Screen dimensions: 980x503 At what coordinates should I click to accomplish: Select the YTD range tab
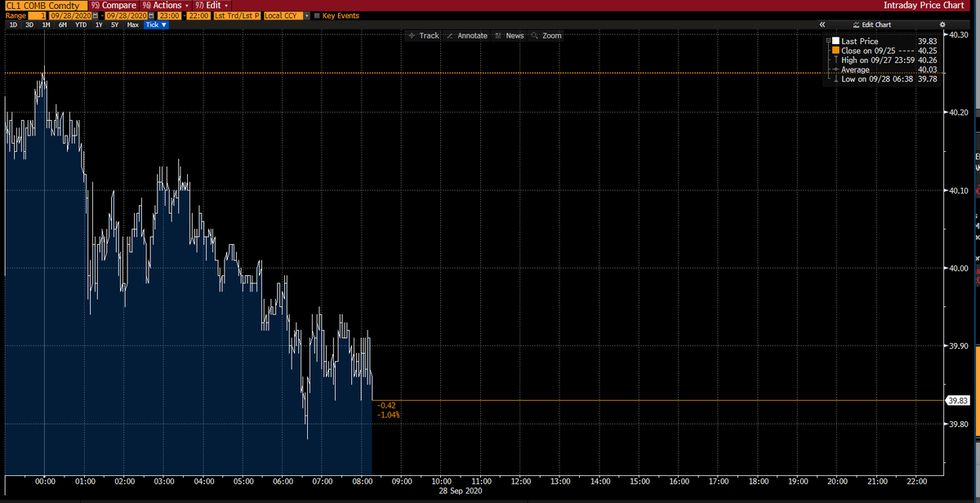click(81, 24)
